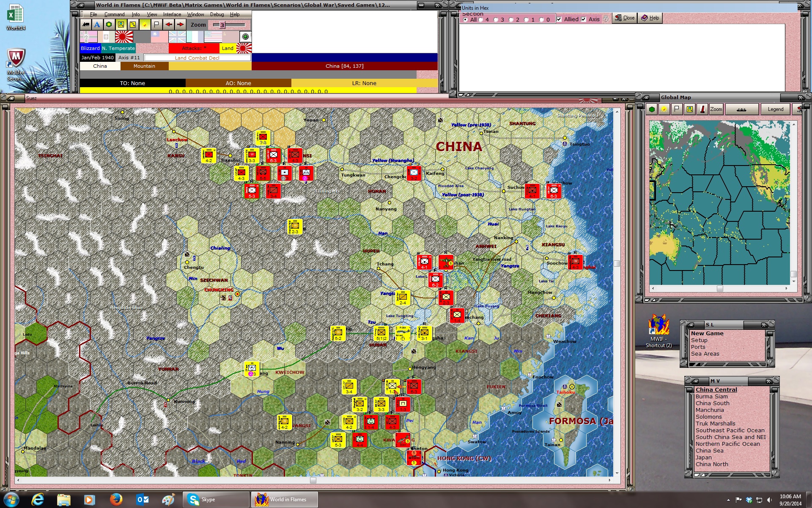Click the ship icon button in Global Map
Screen dimensions: 812x508
(741, 109)
